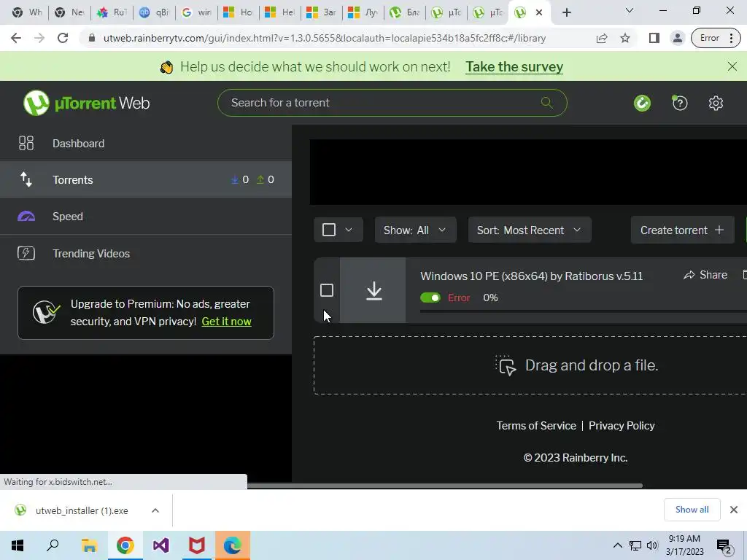
Task: Dismiss the survey banner
Action: click(732, 66)
